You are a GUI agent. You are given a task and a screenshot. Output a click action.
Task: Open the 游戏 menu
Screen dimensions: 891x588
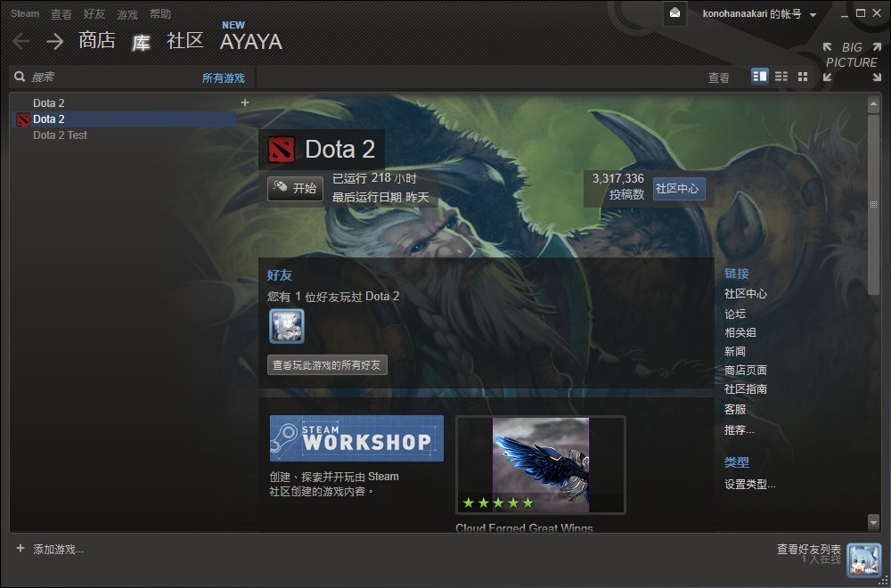coord(127,14)
